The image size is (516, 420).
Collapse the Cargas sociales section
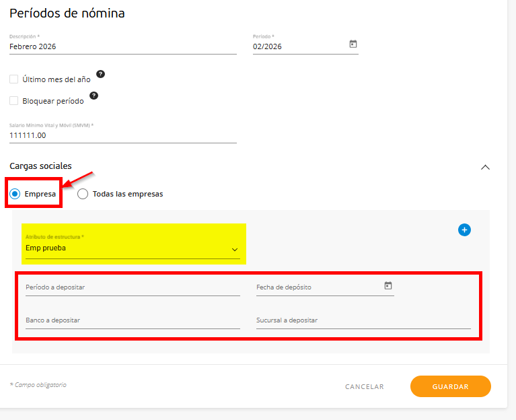click(485, 167)
